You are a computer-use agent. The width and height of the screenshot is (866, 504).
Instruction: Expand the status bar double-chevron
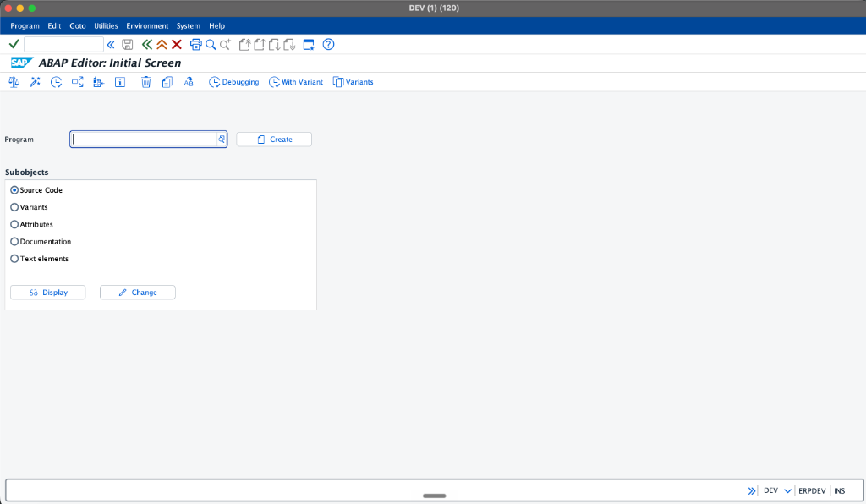(x=752, y=490)
